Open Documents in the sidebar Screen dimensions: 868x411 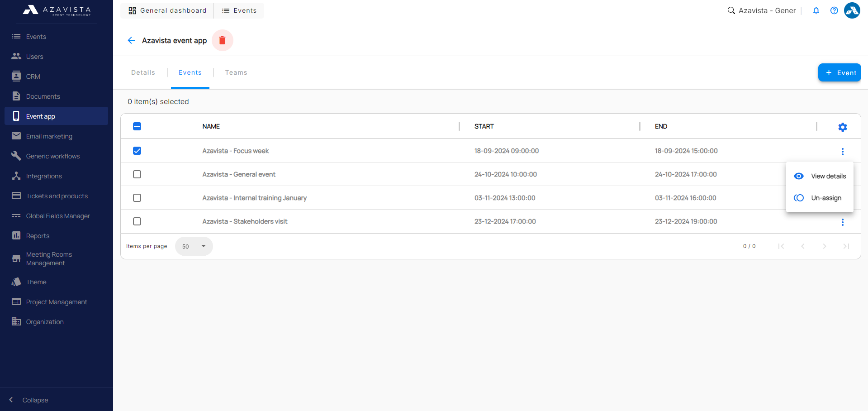(57, 96)
